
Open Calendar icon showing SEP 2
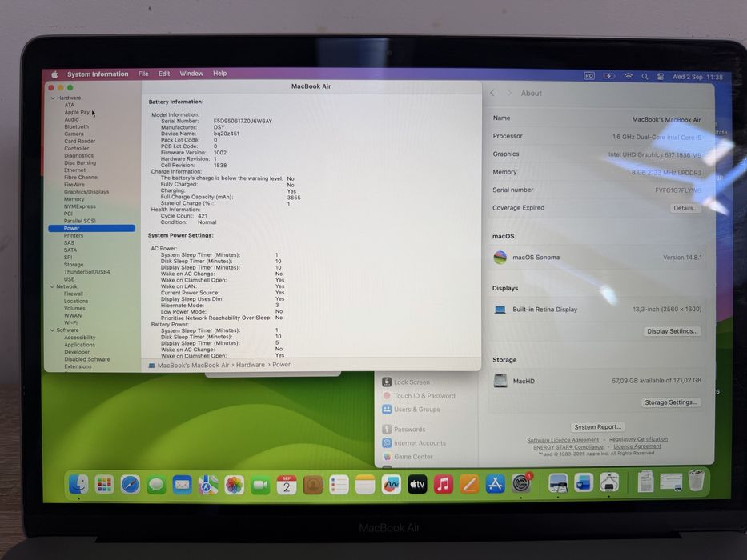287,485
